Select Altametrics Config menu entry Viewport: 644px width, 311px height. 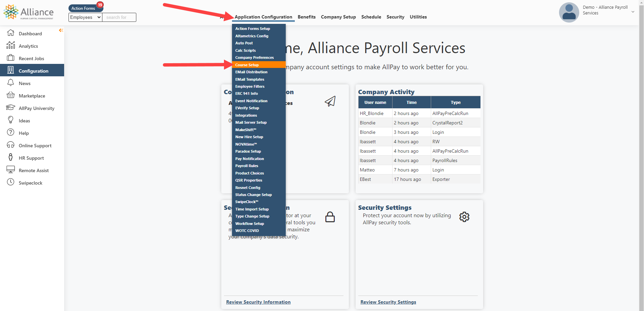coord(259,36)
